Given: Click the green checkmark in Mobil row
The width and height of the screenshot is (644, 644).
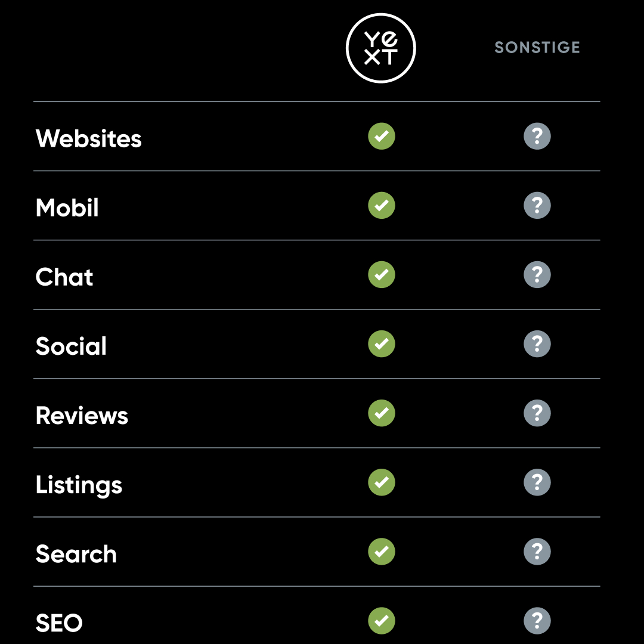Looking at the screenshot, I should [x=382, y=205].
